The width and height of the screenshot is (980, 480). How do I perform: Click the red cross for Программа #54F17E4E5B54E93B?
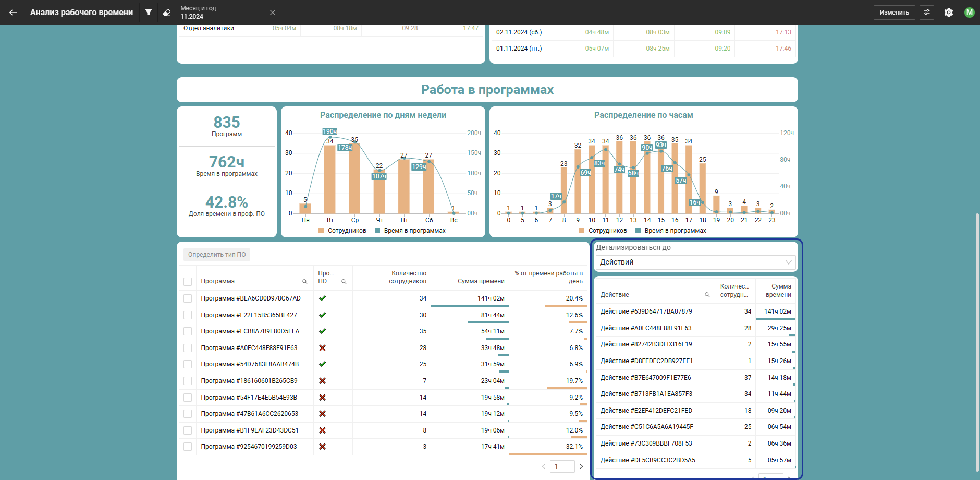322,398
